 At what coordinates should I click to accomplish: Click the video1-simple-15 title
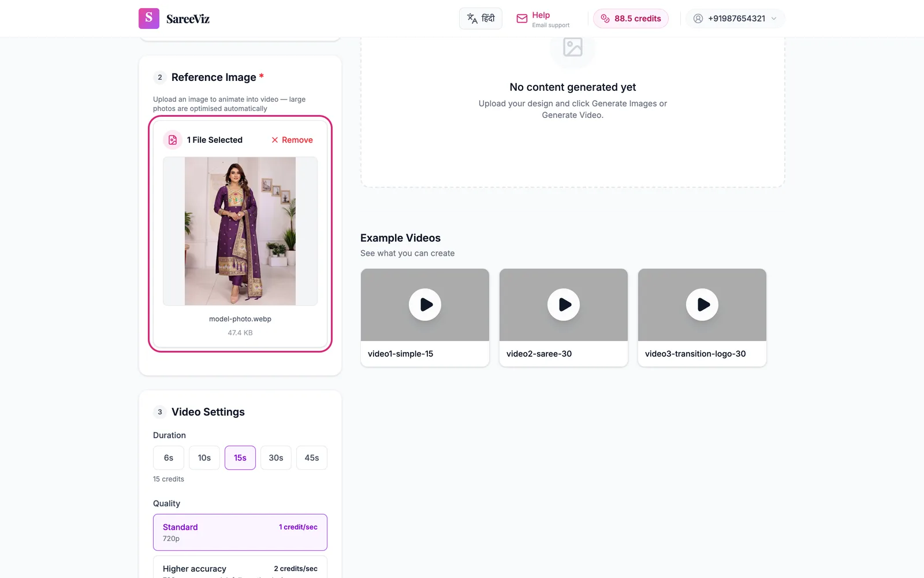[400, 354]
